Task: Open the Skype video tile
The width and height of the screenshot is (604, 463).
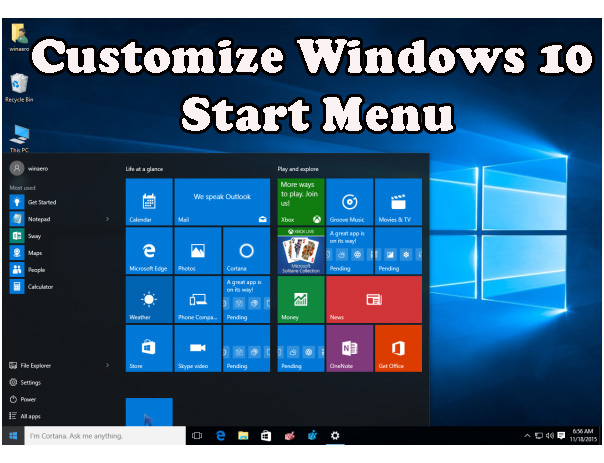Action: click(x=198, y=348)
